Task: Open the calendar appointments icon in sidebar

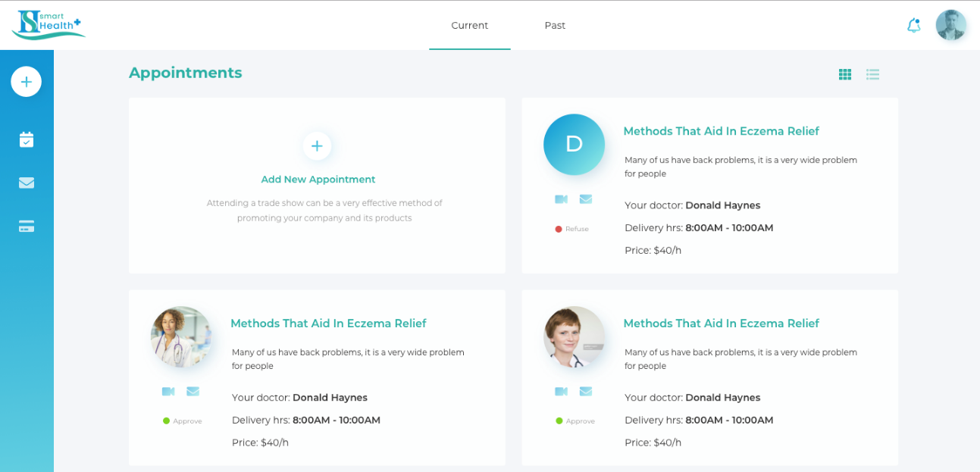Action: 27,139
